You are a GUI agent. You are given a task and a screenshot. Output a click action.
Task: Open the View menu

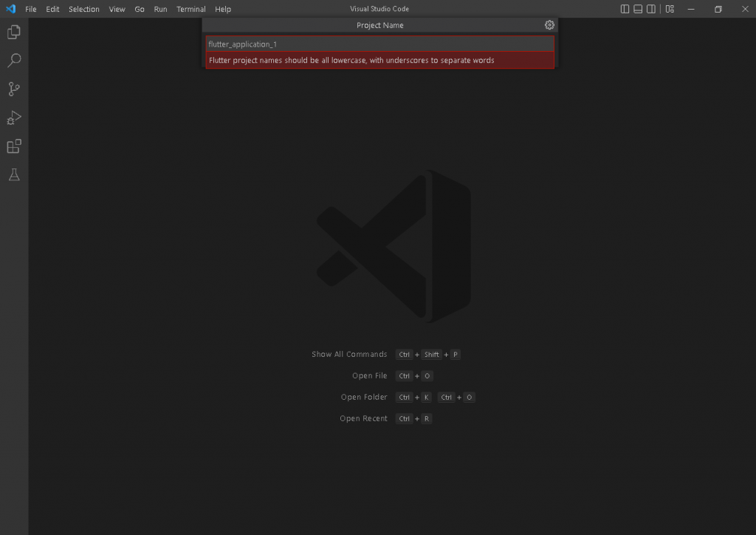[117, 9]
